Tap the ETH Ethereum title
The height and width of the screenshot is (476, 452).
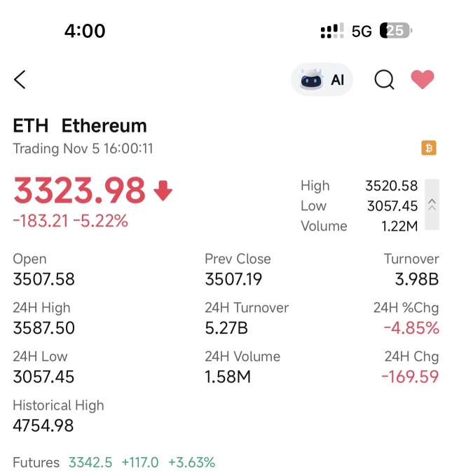pos(80,126)
